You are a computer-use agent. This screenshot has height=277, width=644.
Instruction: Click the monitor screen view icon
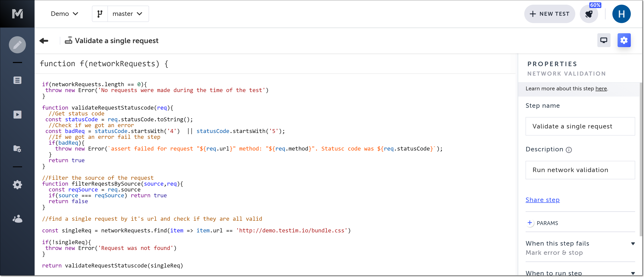click(x=604, y=40)
